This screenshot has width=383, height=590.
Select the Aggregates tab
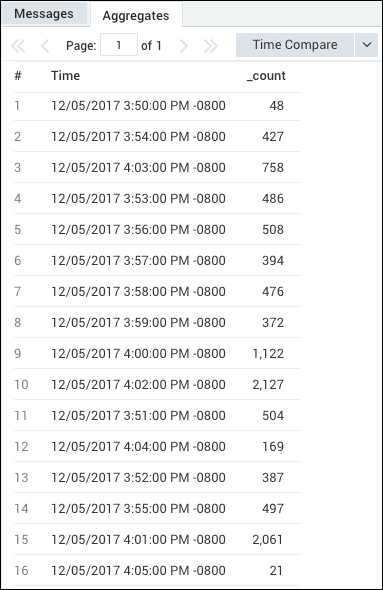tap(136, 15)
